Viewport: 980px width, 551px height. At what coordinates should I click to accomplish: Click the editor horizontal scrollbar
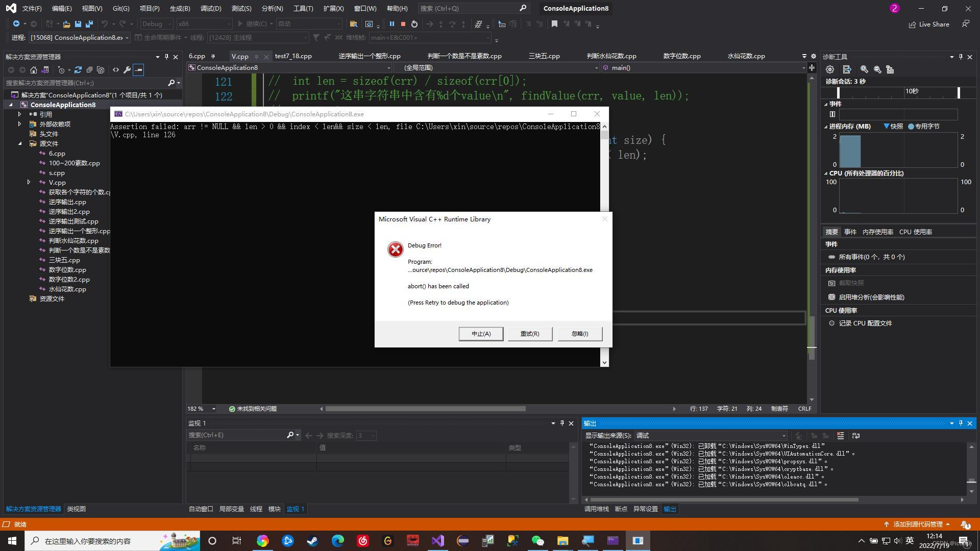[x=425, y=409]
